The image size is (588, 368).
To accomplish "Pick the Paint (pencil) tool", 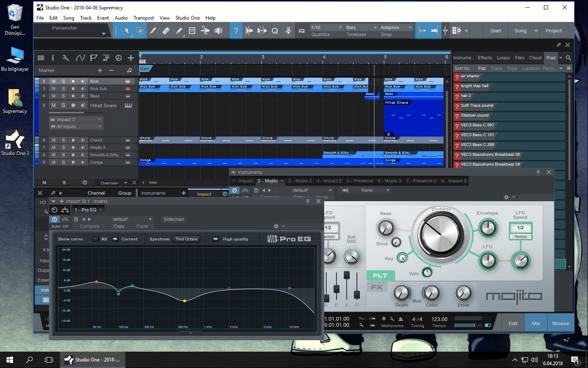I will 179,31.
